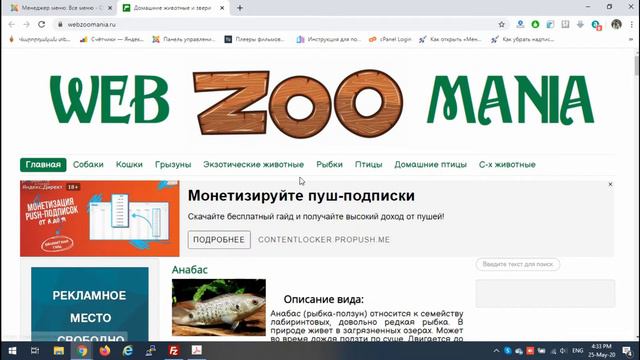Close the Домашние животные tab
The height and width of the screenshot is (360, 640).
222,8
